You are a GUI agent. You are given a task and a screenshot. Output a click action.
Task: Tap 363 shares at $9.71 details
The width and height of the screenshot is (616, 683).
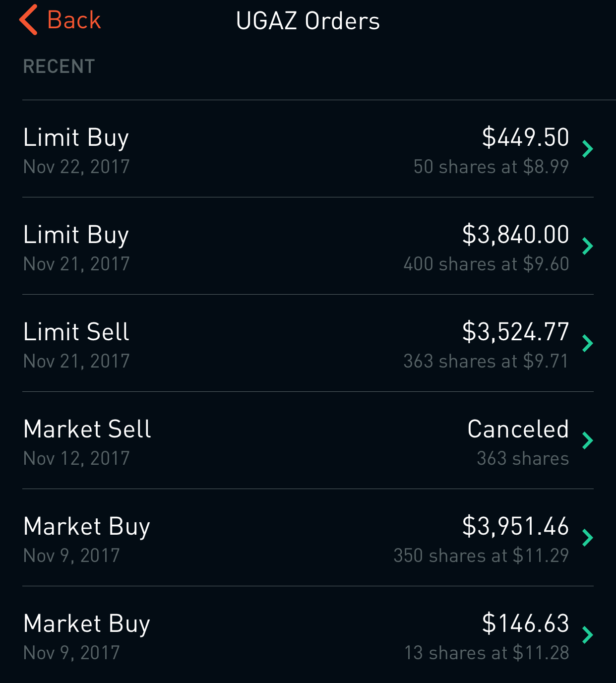(x=486, y=362)
